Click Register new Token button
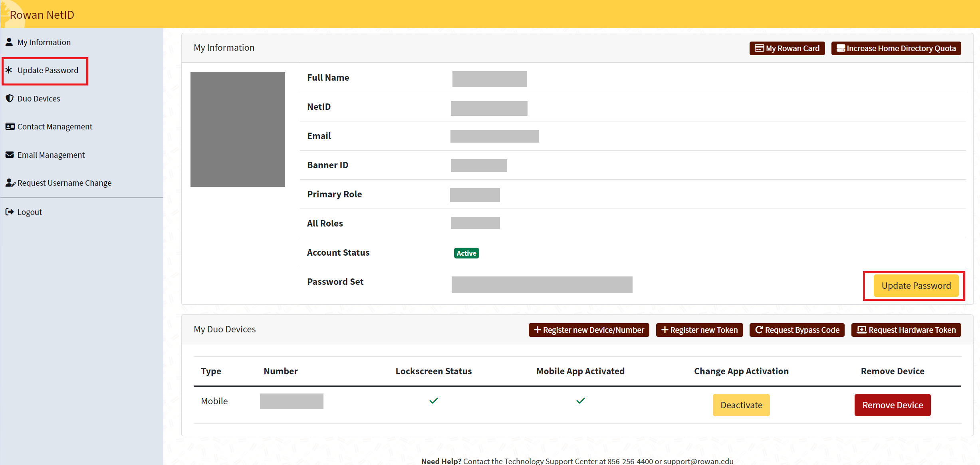The width and height of the screenshot is (980, 465). point(699,330)
